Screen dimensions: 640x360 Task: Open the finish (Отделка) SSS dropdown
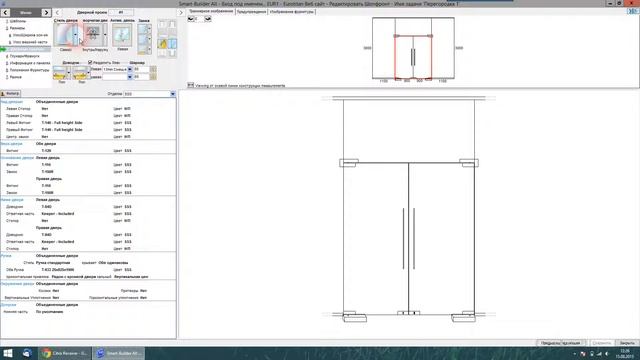tap(173, 94)
